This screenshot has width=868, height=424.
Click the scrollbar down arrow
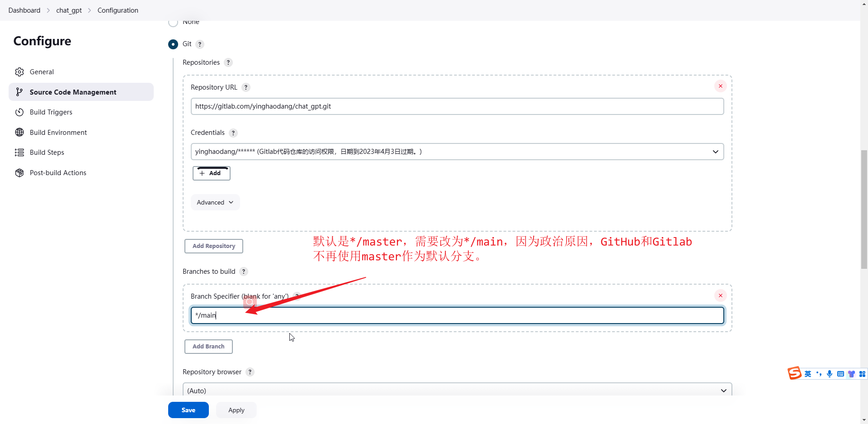coord(864,420)
